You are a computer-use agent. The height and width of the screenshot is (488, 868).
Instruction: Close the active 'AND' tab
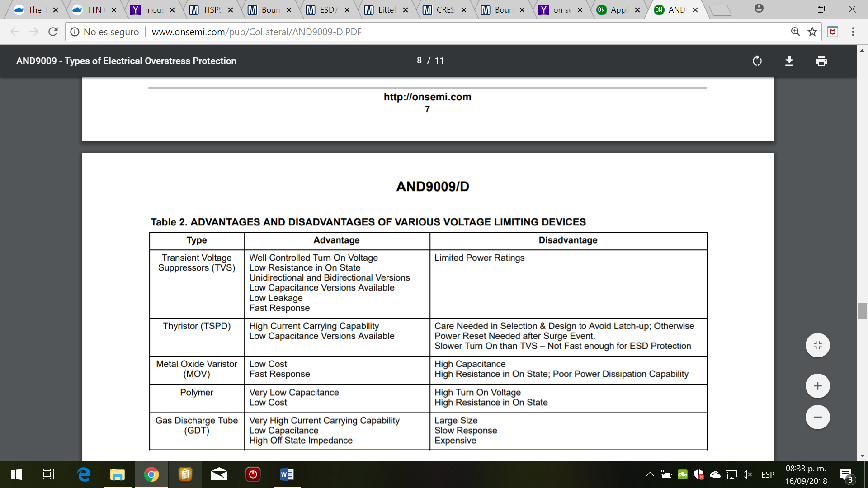[695, 10]
